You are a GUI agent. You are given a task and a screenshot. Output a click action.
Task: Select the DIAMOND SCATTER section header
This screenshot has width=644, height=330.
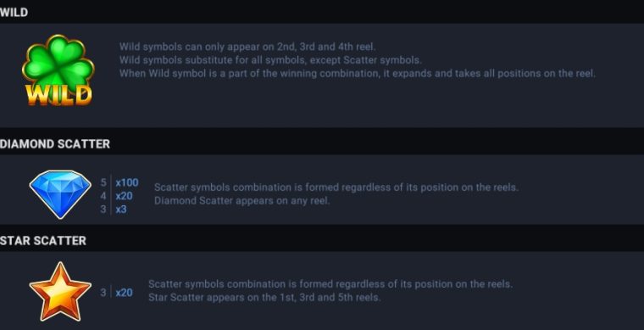55,144
